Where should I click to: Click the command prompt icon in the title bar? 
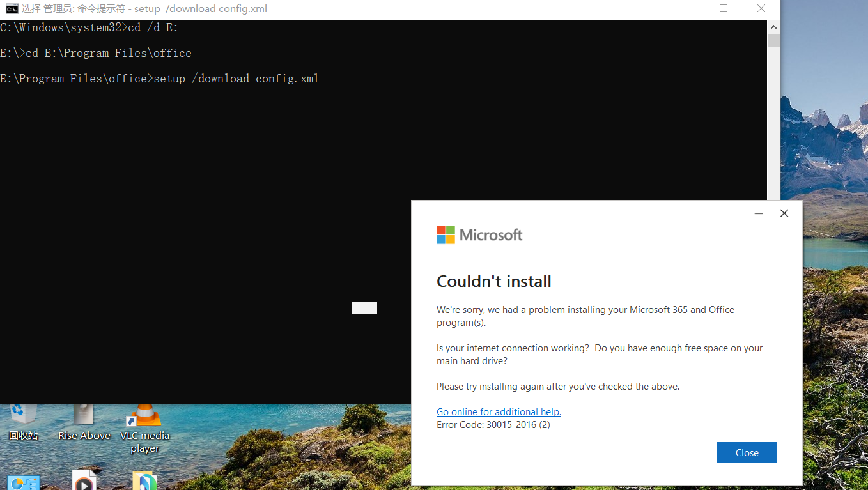pos(12,8)
